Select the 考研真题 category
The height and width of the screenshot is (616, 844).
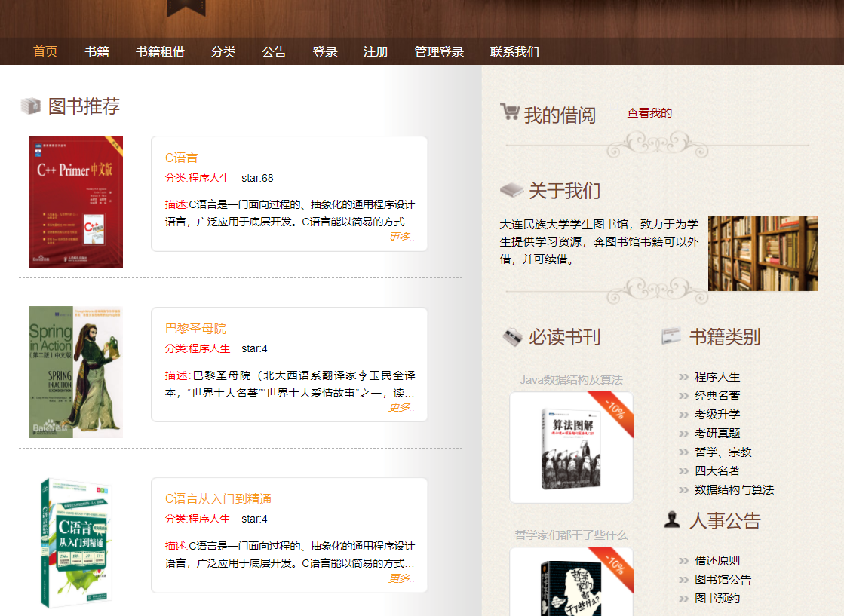(717, 433)
